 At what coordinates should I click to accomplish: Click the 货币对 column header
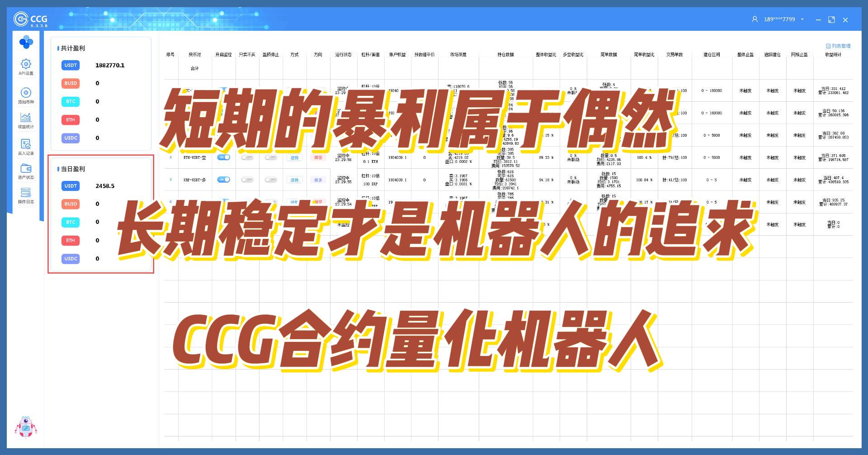point(195,54)
